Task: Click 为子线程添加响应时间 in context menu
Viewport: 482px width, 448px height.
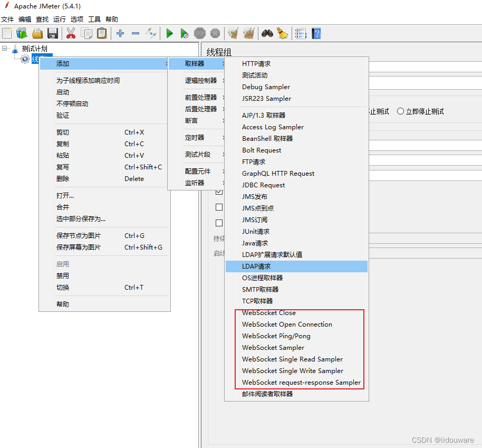Action: 104,81
